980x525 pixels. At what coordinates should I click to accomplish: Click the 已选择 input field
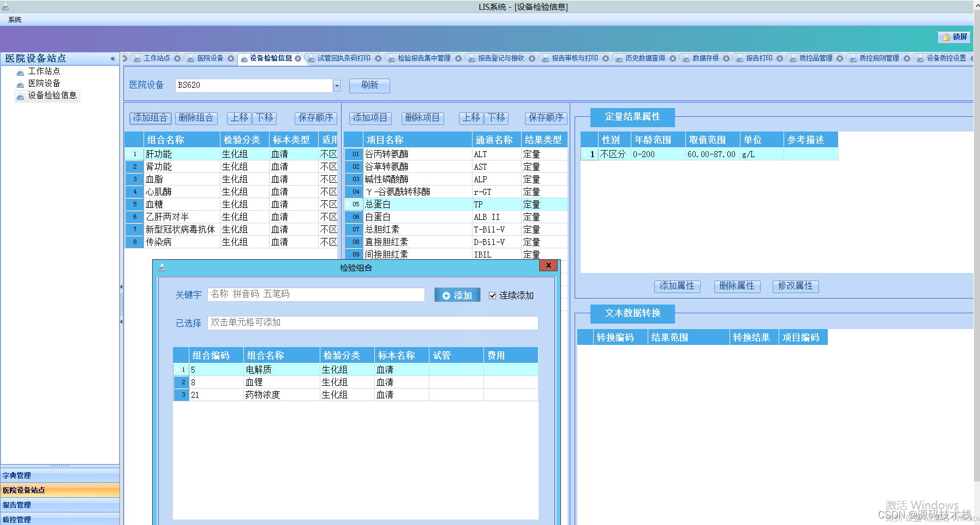[x=373, y=323]
